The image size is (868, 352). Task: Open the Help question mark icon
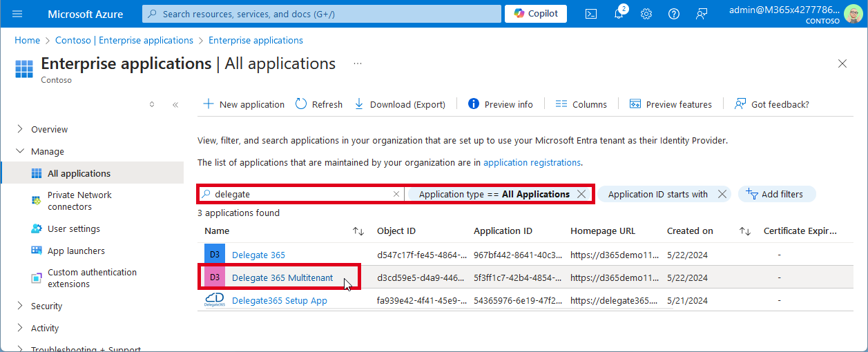pos(674,14)
